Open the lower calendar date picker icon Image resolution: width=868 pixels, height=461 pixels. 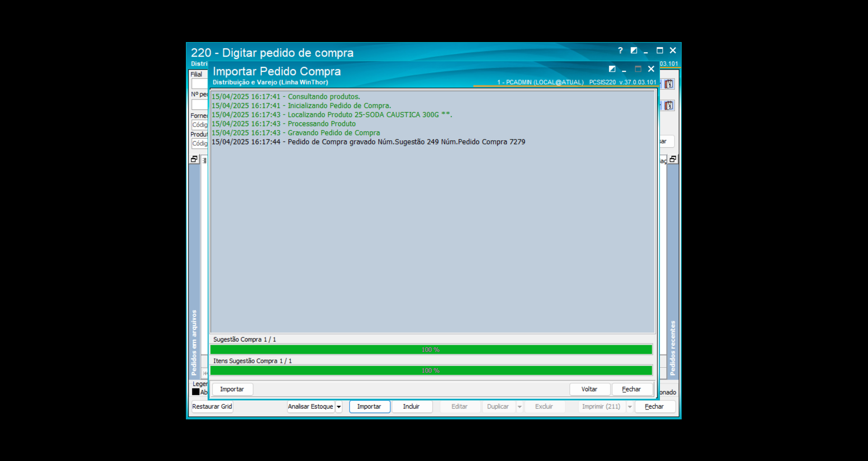669,105
